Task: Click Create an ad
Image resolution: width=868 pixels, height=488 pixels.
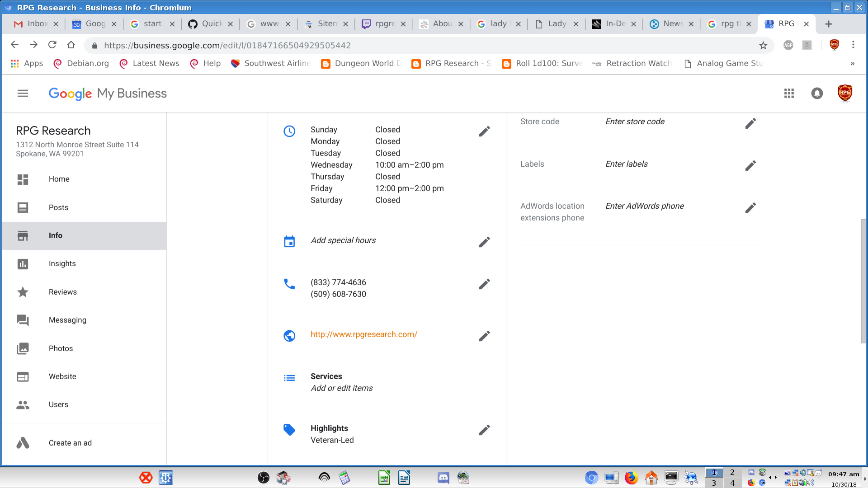Action: 70,443
